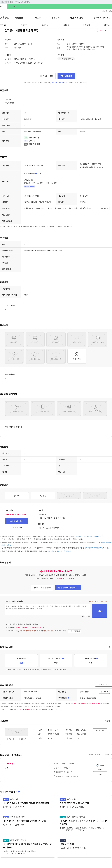Switch to the 기업정보 section tab
The width and height of the screenshot is (112, 868).
coord(107,25)
